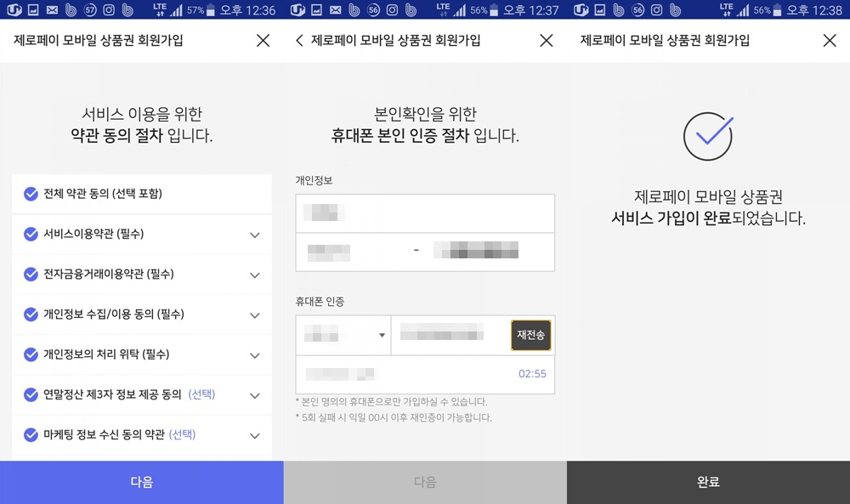Expand 개인정보의 처리 위탁 chevron
850x504 pixels.
(x=255, y=355)
